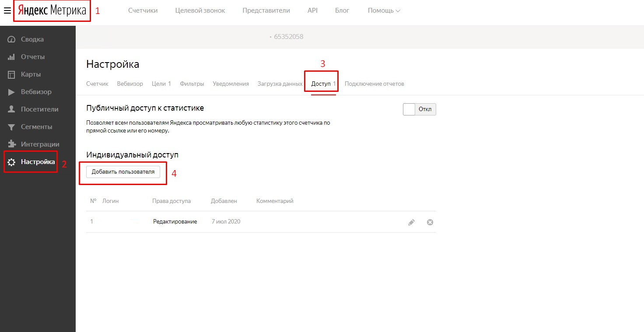644x332 pixels.
Task: Click the Настройка gear icon
Action: [12, 162]
